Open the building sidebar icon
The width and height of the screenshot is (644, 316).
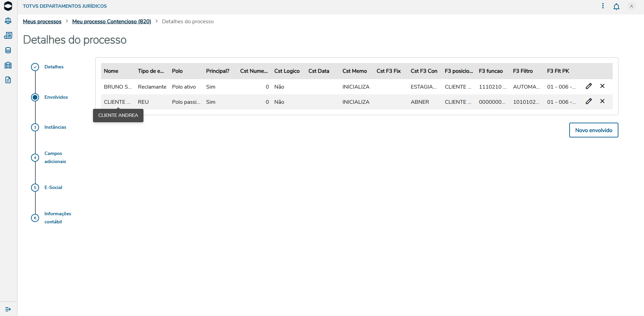click(8, 65)
